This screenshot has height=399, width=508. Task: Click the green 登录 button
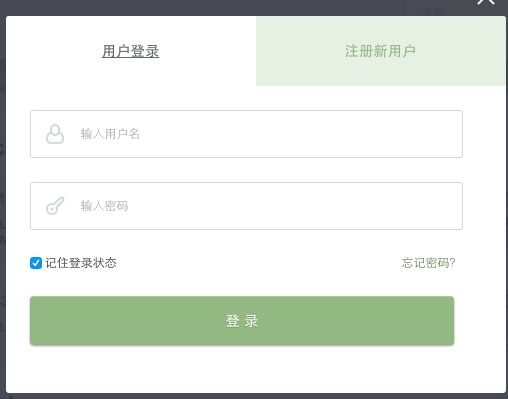[242, 321]
